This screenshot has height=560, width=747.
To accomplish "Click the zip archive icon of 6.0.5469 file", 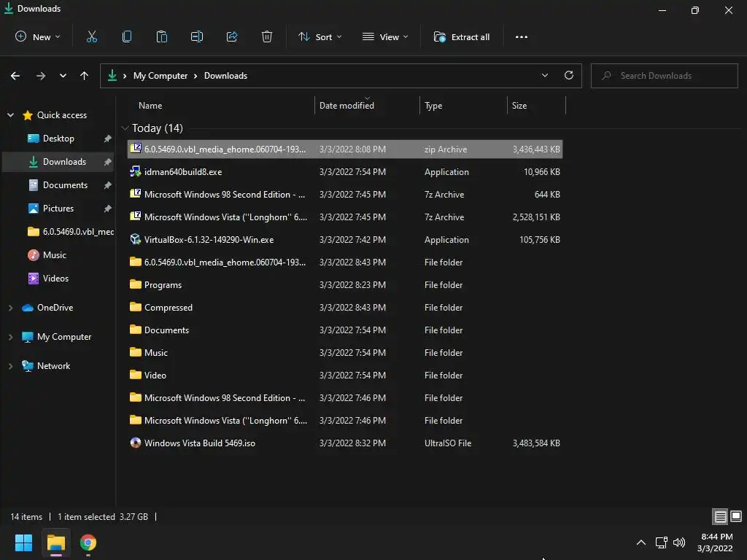I will point(136,148).
